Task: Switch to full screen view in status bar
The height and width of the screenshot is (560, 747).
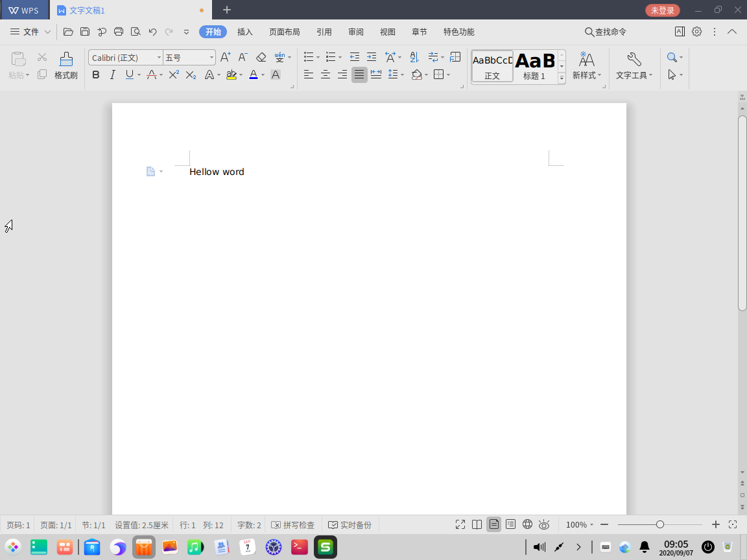Action: point(460,525)
